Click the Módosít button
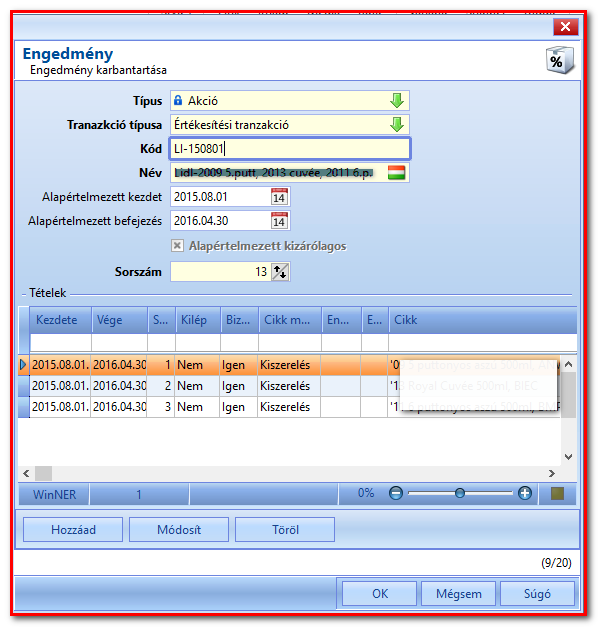The height and width of the screenshot is (627, 598). [179, 530]
